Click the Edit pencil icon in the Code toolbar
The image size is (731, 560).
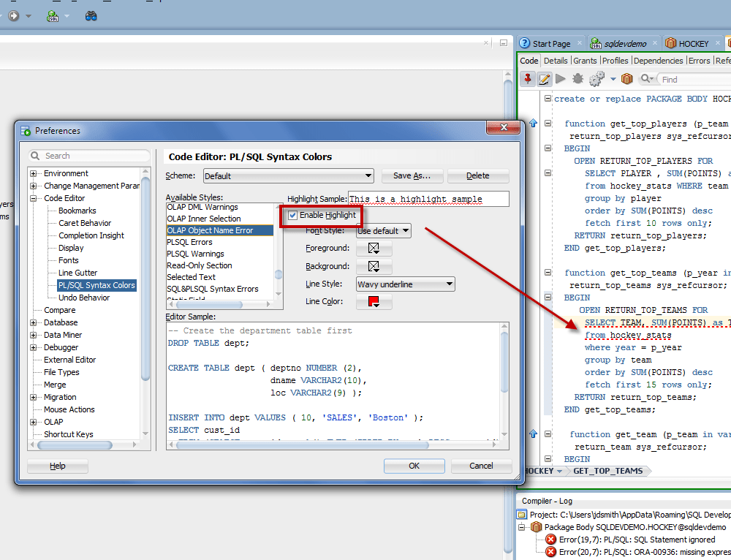click(x=544, y=79)
